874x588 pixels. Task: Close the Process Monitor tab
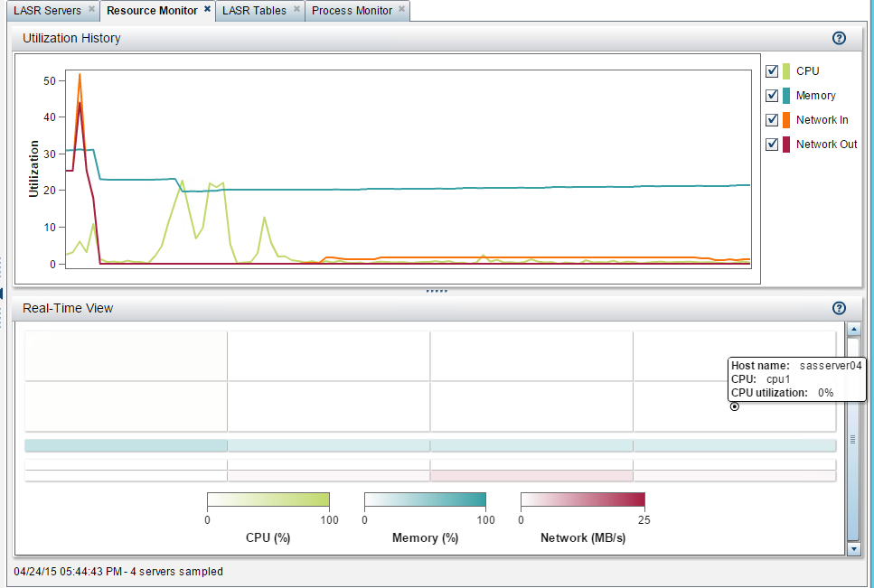[402, 9]
